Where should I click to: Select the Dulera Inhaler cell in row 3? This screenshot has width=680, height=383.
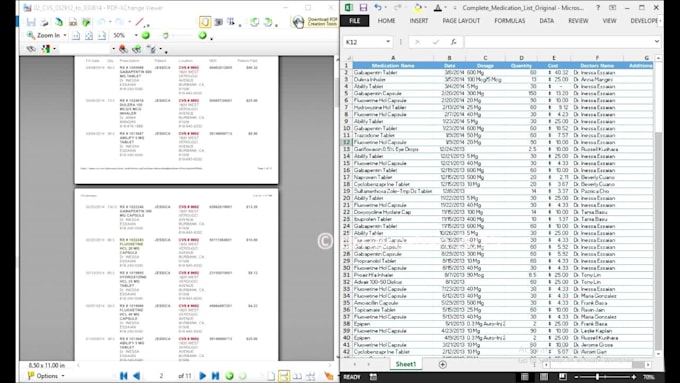coord(393,79)
